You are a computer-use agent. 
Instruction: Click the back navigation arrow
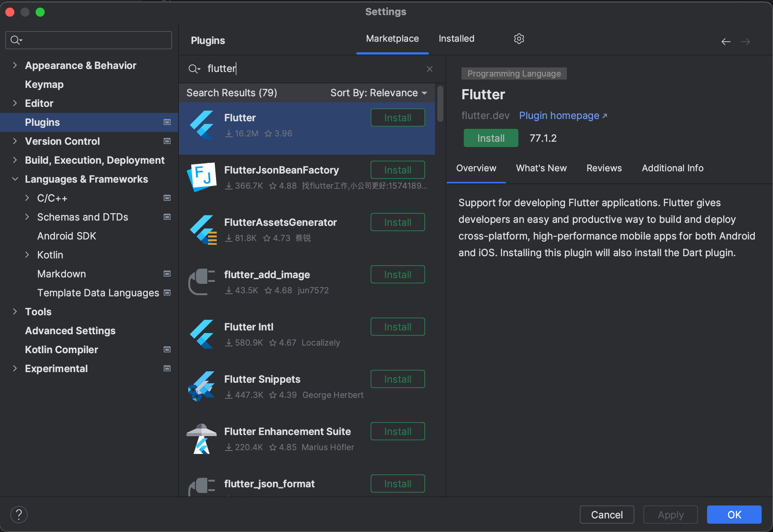click(x=726, y=42)
